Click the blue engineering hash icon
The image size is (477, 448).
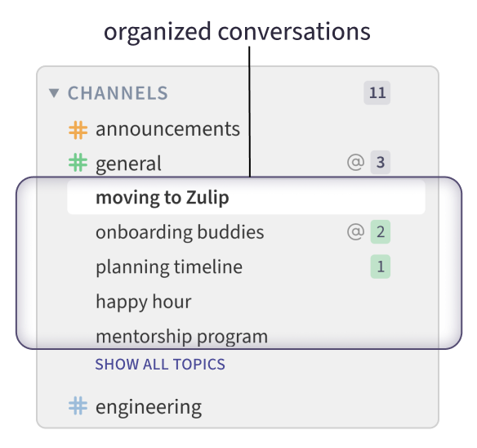tap(78, 405)
